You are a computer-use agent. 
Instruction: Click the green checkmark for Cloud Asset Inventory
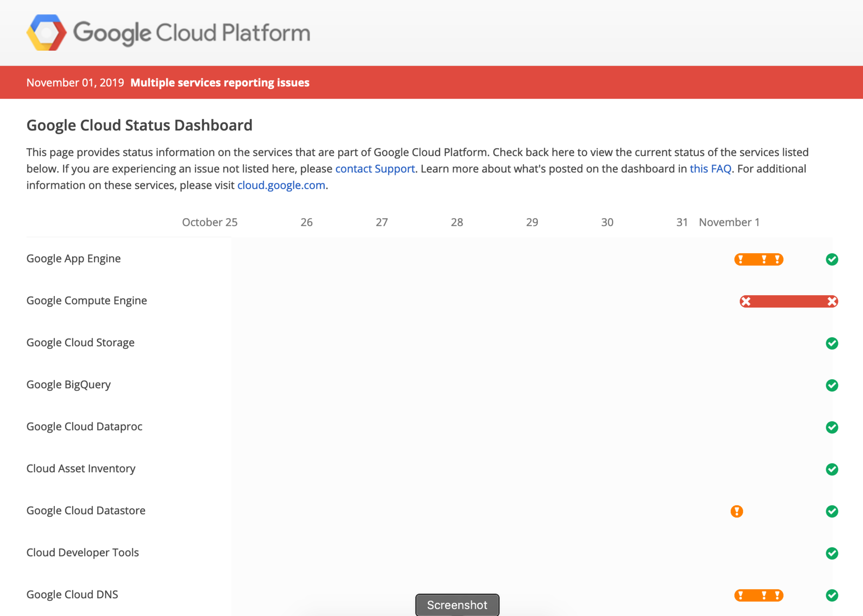[832, 469]
